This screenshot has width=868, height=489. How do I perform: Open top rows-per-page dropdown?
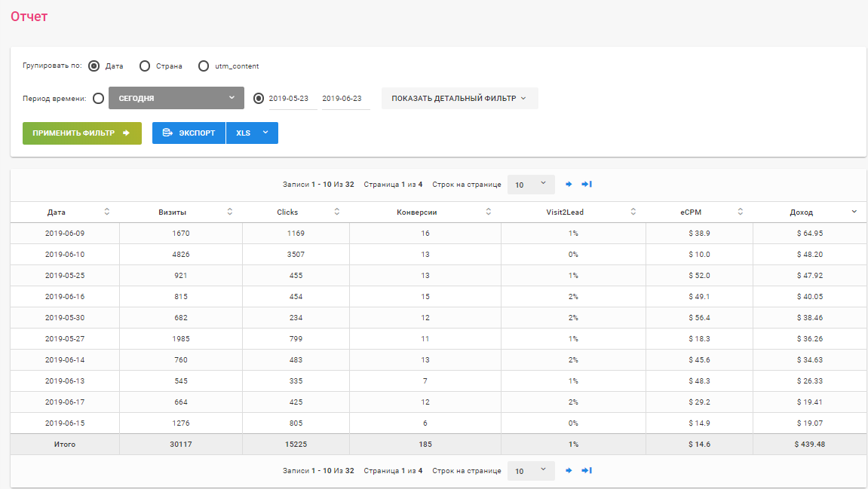pyautogui.click(x=531, y=184)
